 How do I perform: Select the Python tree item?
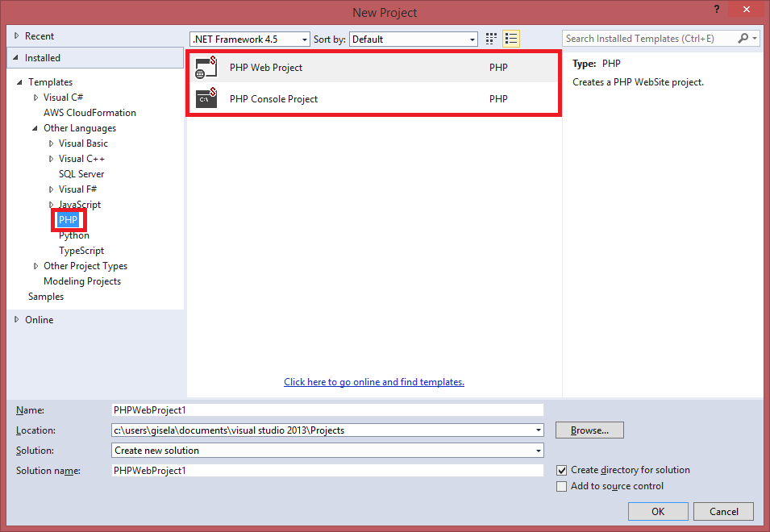[74, 235]
